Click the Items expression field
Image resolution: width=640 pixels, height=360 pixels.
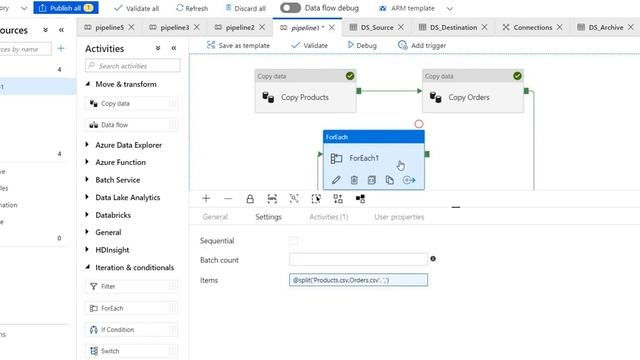pos(358,280)
